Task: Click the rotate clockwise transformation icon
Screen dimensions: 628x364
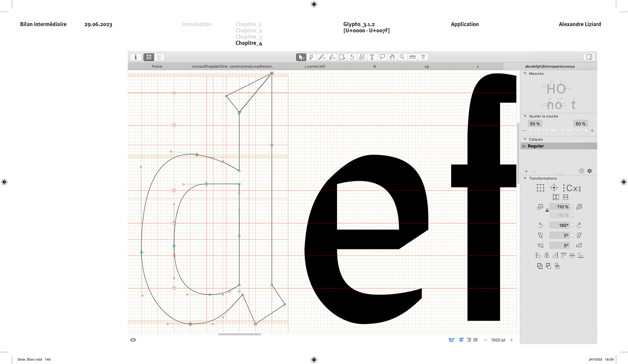Action: (579, 225)
